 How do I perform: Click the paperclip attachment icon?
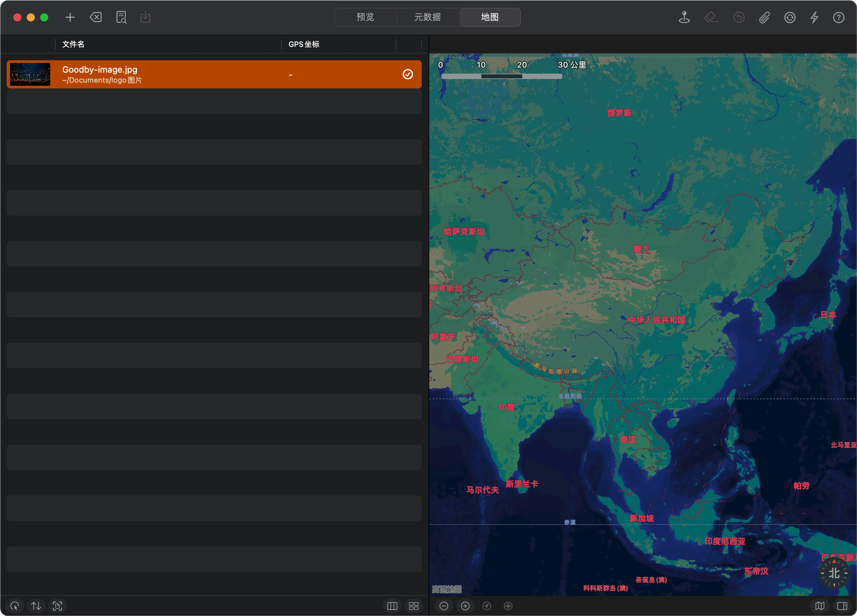pos(764,17)
